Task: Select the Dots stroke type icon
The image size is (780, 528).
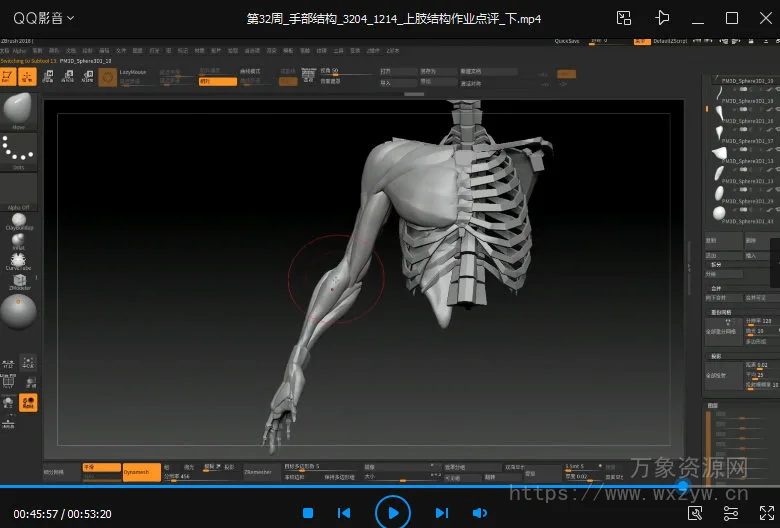Action: click(x=18, y=151)
